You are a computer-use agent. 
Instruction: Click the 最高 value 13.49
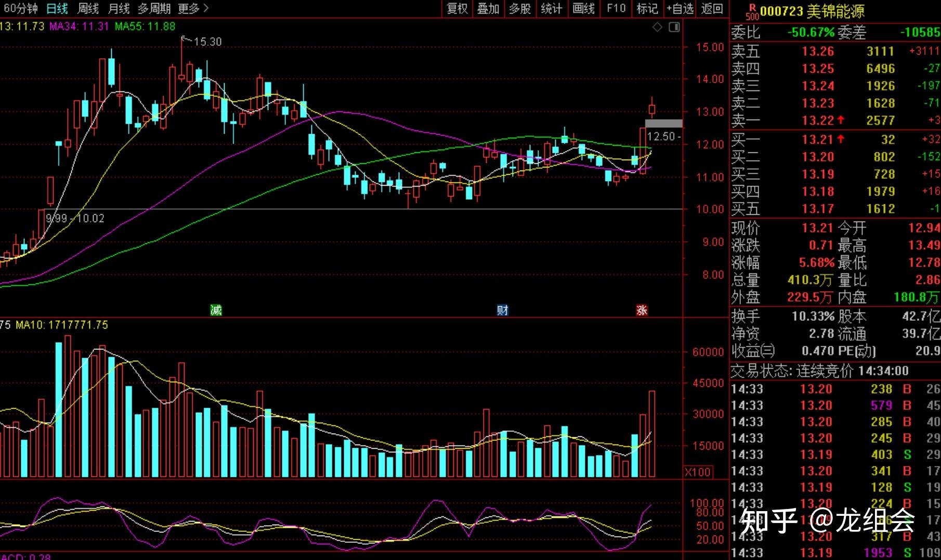click(924, 245)
